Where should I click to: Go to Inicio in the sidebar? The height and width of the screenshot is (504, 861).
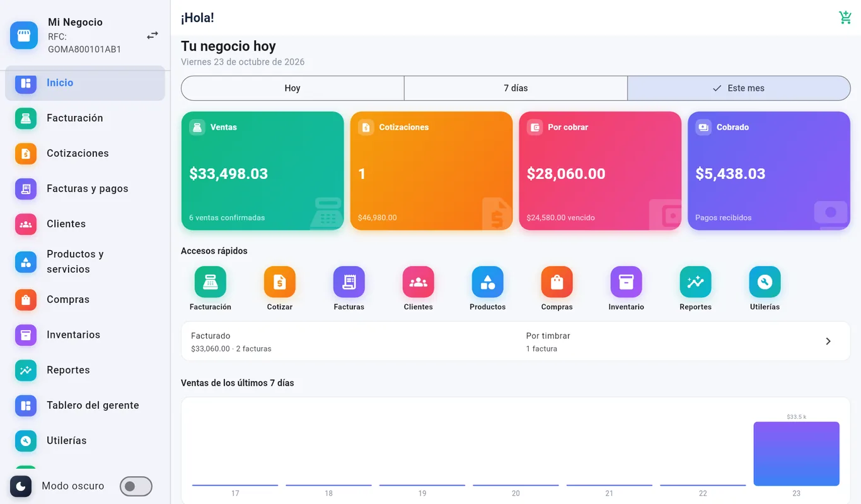point(85,83)
